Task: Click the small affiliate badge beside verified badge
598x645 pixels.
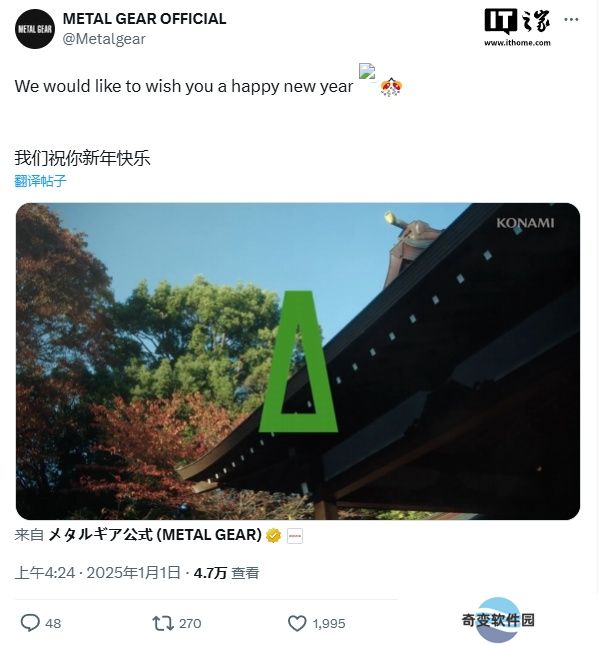Action: (x=295, y=536)
